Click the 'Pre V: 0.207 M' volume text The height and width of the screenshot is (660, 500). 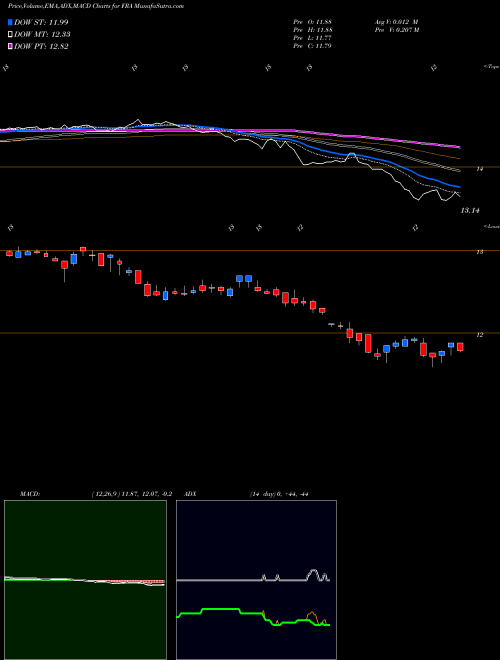pos(396,30)
